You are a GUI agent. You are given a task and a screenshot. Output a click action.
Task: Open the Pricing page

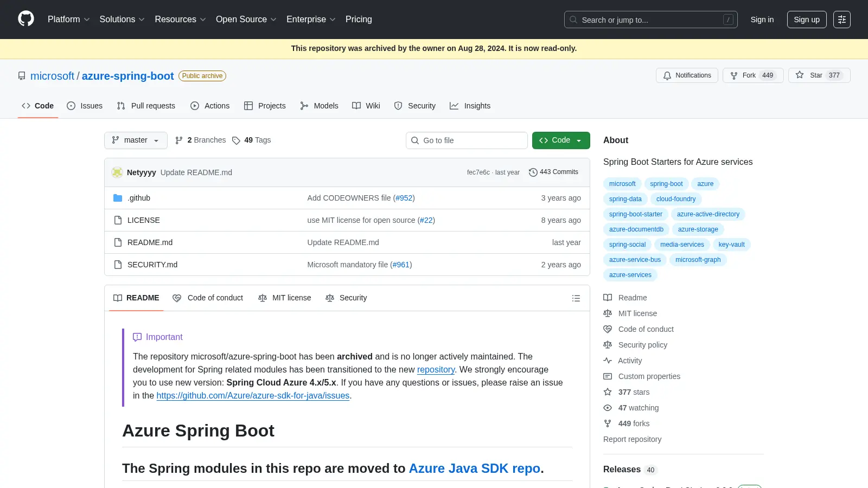[x=359, y=19]
